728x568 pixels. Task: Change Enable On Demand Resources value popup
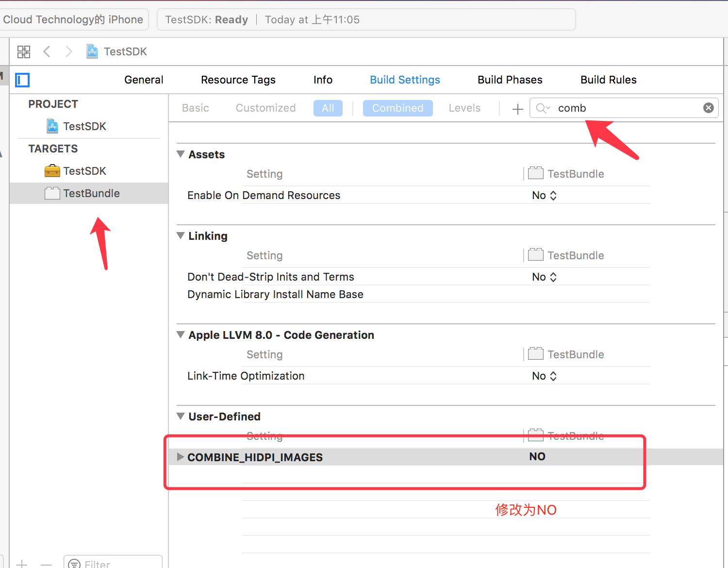pos(544,195)
